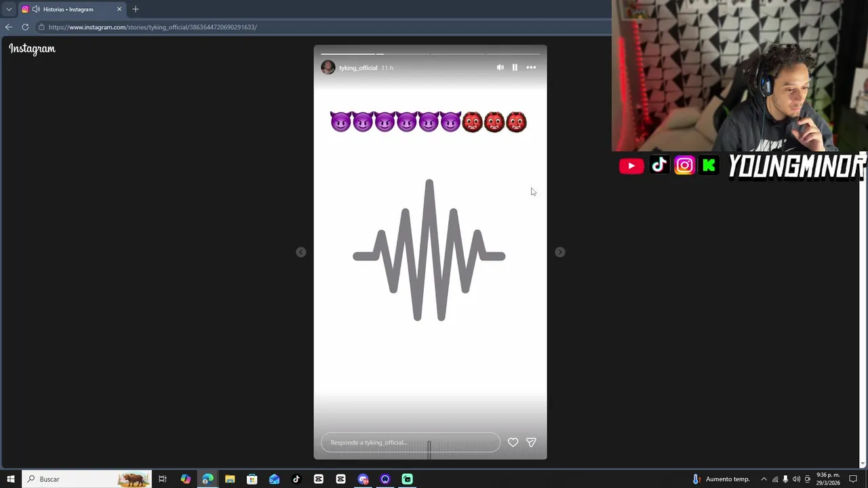
Task: Open the tyking_official profile avatar
Action: coord(328,67)
